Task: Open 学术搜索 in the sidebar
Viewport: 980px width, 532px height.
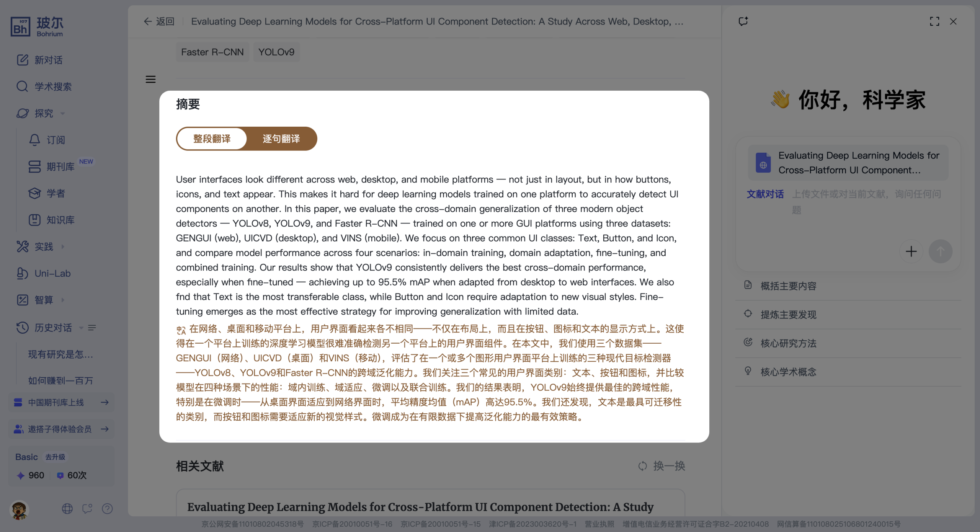Action: [53, 86]
